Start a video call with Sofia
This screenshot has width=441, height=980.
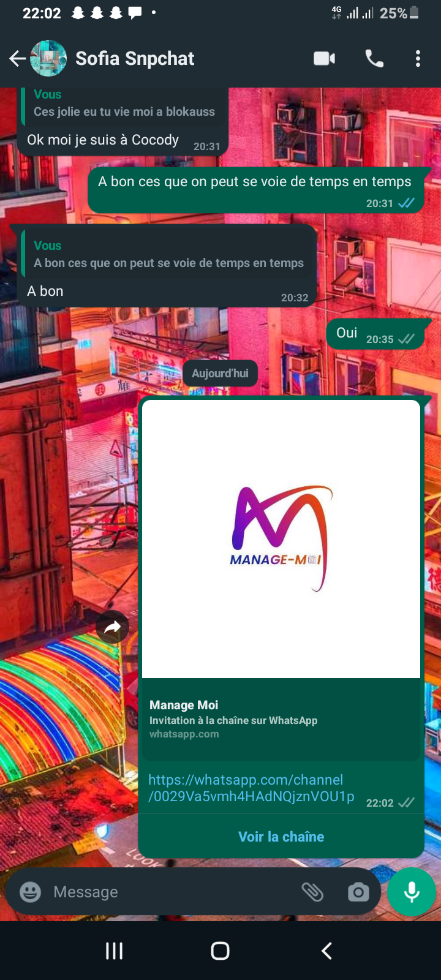coord(324,59)
